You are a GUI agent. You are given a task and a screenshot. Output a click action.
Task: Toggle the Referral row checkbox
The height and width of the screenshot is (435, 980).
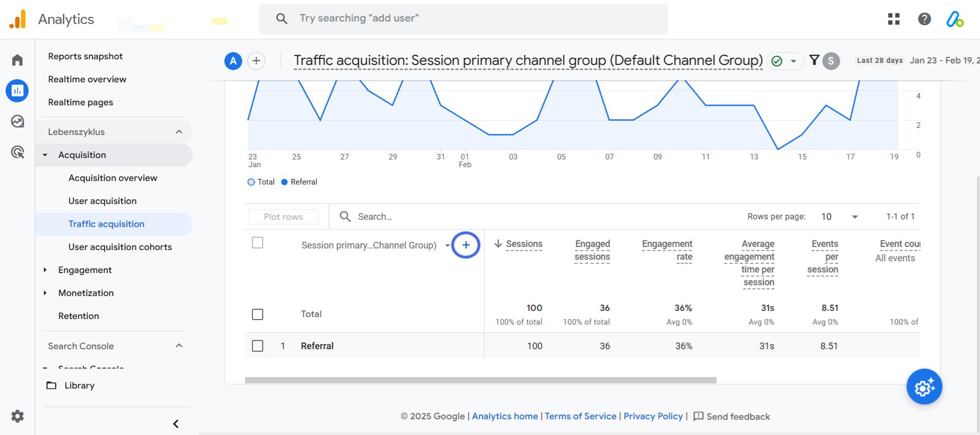(258, 346)
